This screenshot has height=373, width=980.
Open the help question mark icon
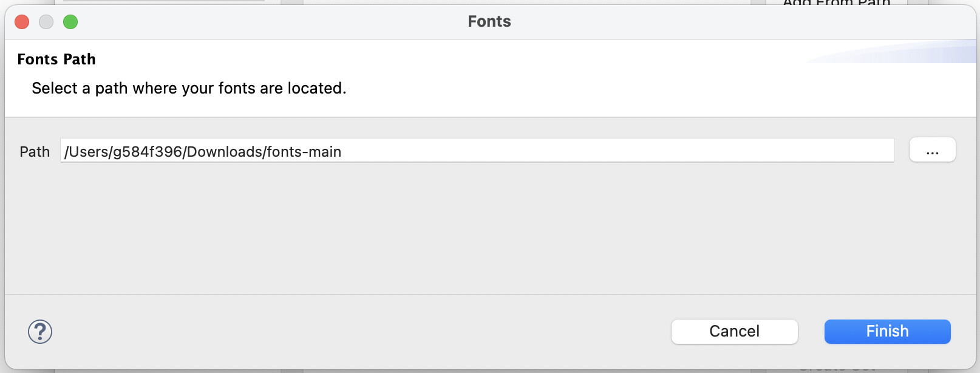[40, 332]
